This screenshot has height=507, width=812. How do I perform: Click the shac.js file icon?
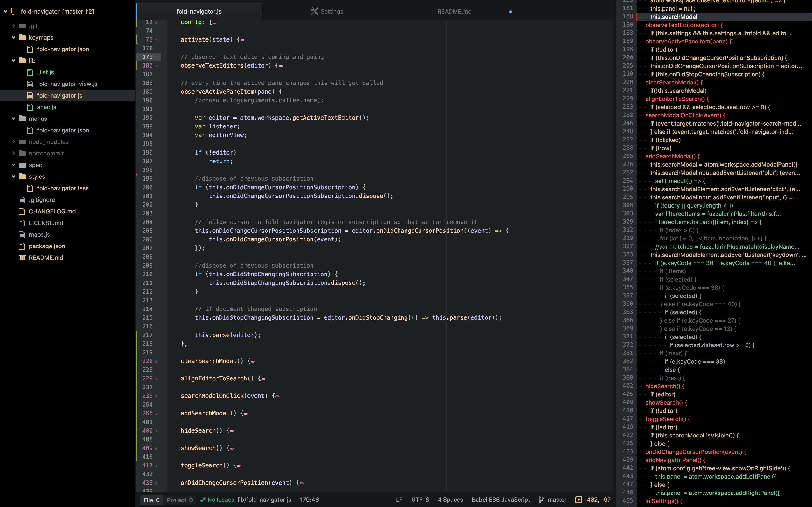tap(30, 107)
